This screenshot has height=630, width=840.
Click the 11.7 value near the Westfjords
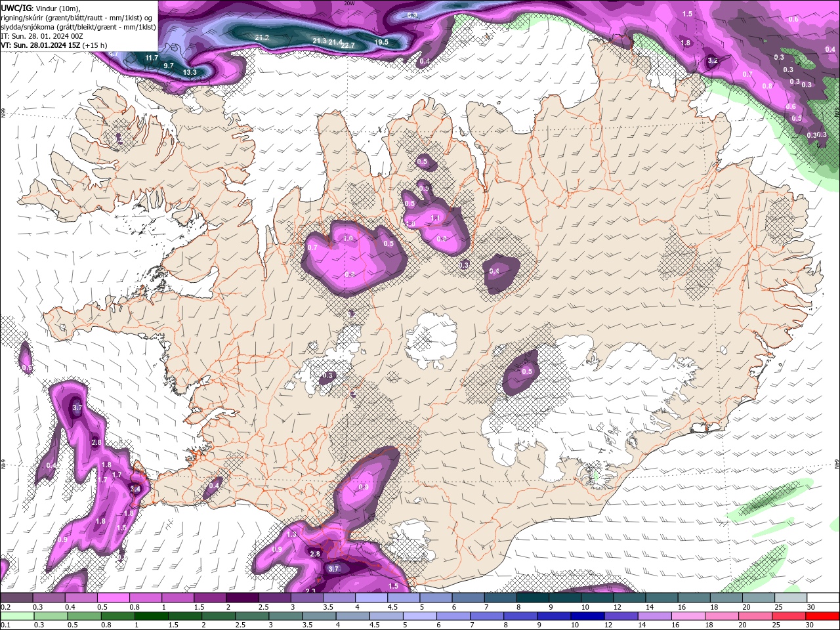point(152,58)
